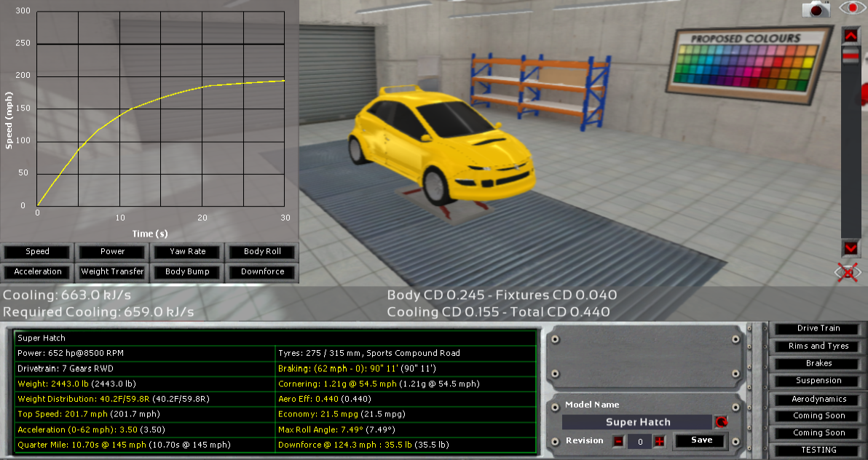Click the second Coming Soon button
868x460 pixels.
pyautogui.click(x=818, y=433)
